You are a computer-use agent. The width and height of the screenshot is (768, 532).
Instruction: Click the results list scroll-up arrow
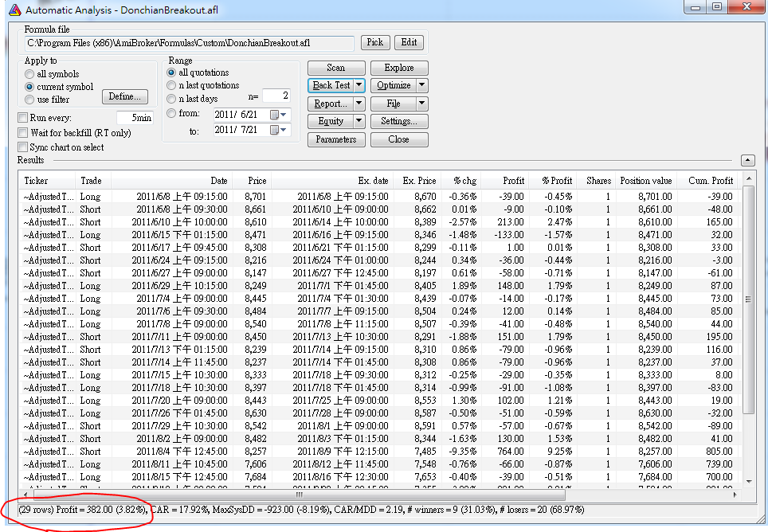tap(749, 178)
